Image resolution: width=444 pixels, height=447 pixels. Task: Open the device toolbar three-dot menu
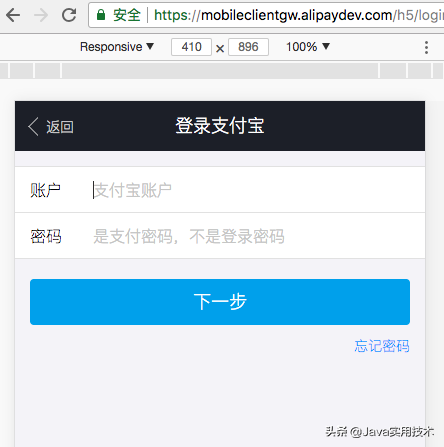click(426, 47)
